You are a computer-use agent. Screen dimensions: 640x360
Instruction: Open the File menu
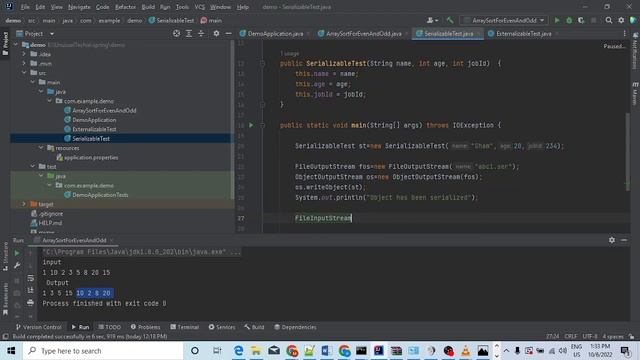[25, 7]
